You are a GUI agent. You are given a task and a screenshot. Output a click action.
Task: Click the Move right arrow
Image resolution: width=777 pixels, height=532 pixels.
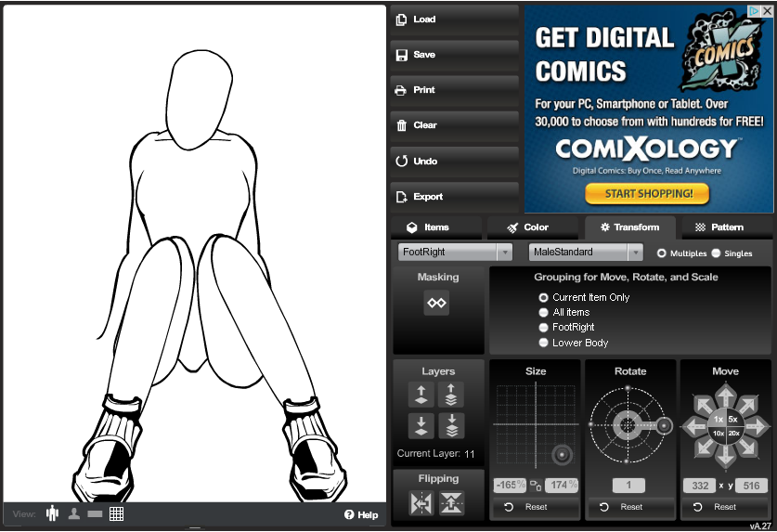[x=757, y=426]
